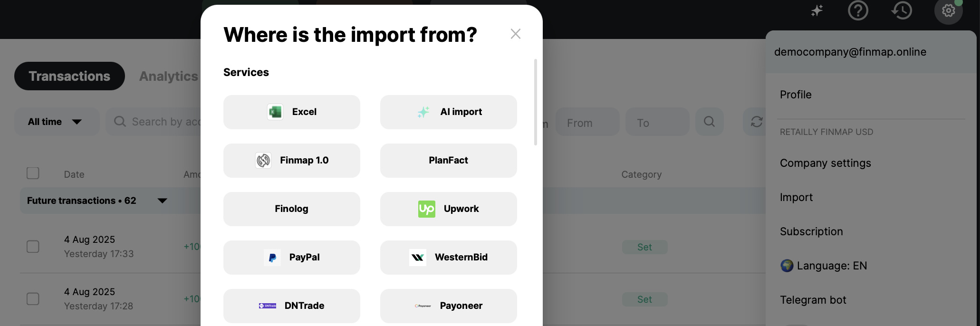980x326 pixels.
Task: Click the From amount input field
Action: click(x=587, y=123)
